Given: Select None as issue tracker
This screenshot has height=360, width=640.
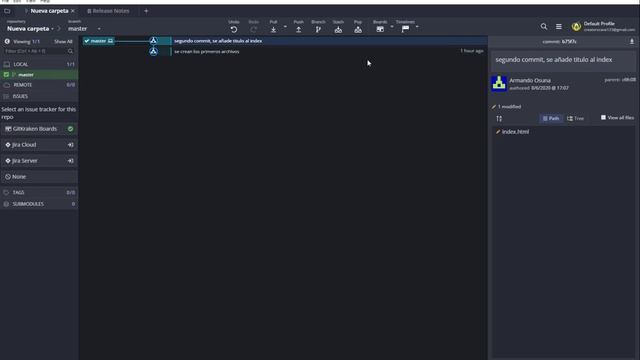Looking at the screenshot, I should pos(39,177).
